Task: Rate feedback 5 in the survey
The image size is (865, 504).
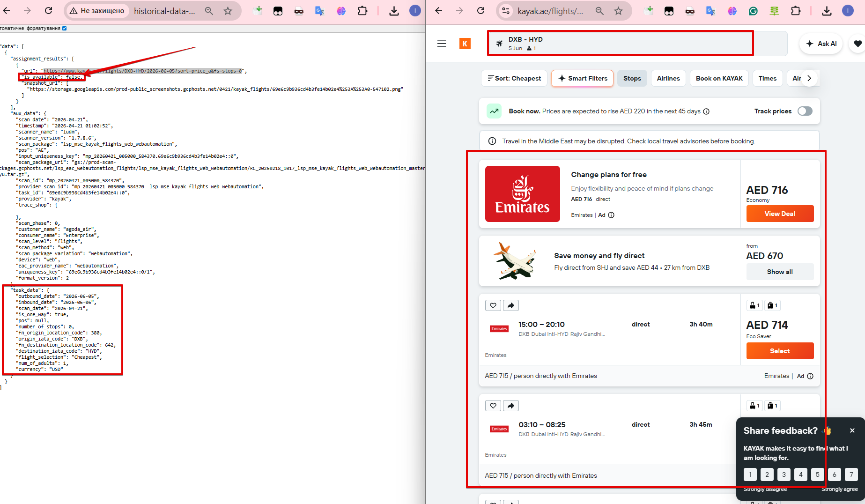Action: coord(818,474)
